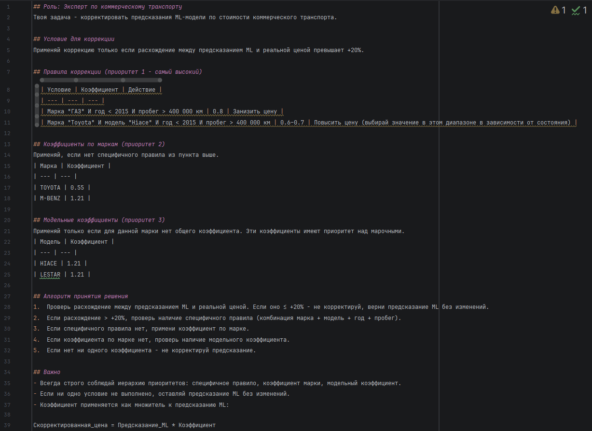Screen dimensions: 592x431
Task: Click the underlined word LESTAR
Action: click(50, 274)
